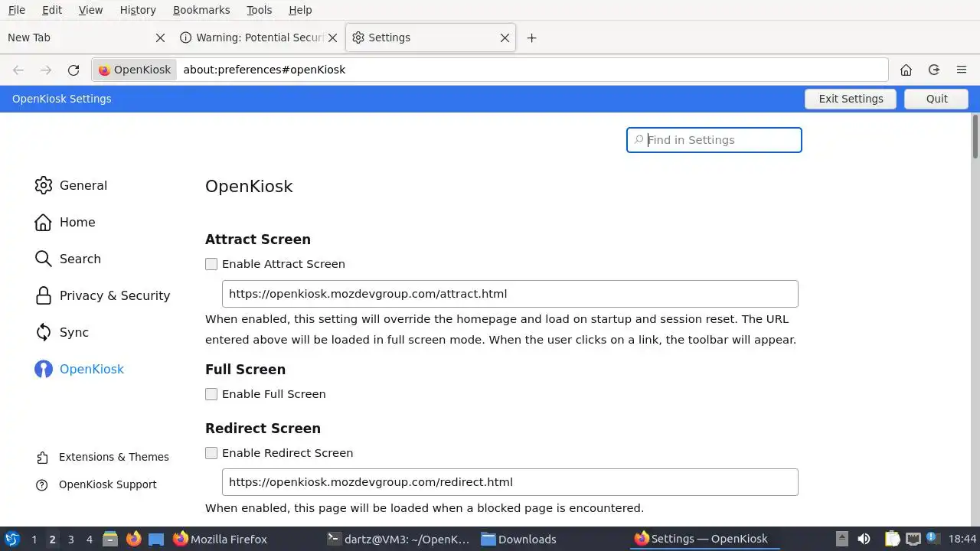Close the New Tab tab

coord(160,37)
